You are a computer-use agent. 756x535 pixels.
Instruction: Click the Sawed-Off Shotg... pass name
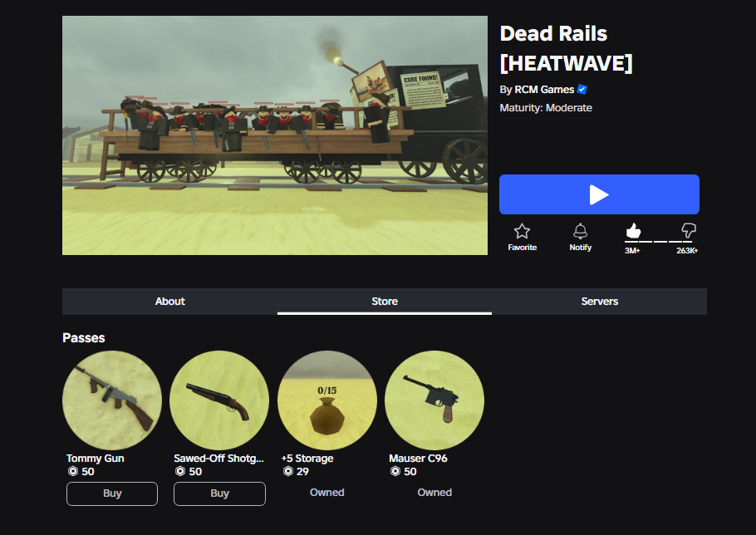(x=218, y=459)
